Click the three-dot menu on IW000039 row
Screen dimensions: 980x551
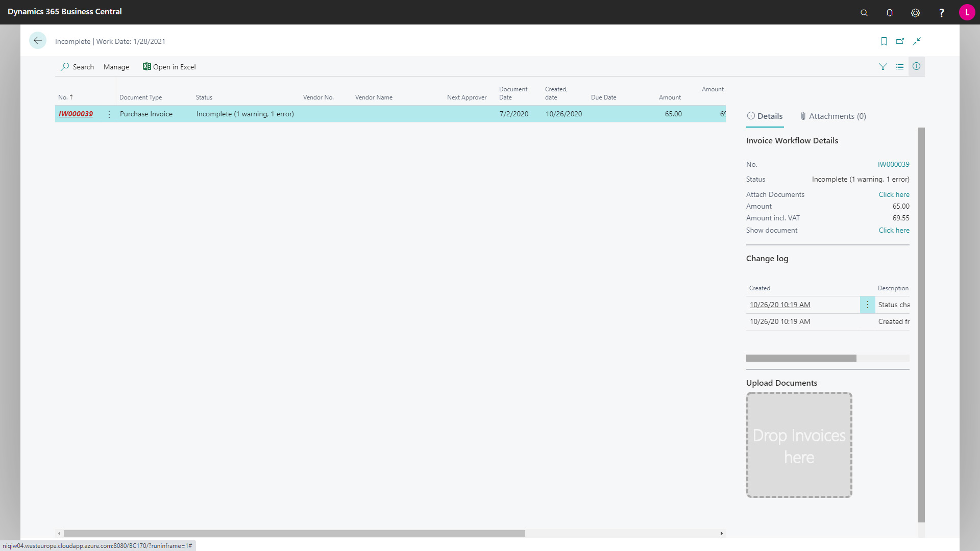pyautogui.click(x=109, y=114)
